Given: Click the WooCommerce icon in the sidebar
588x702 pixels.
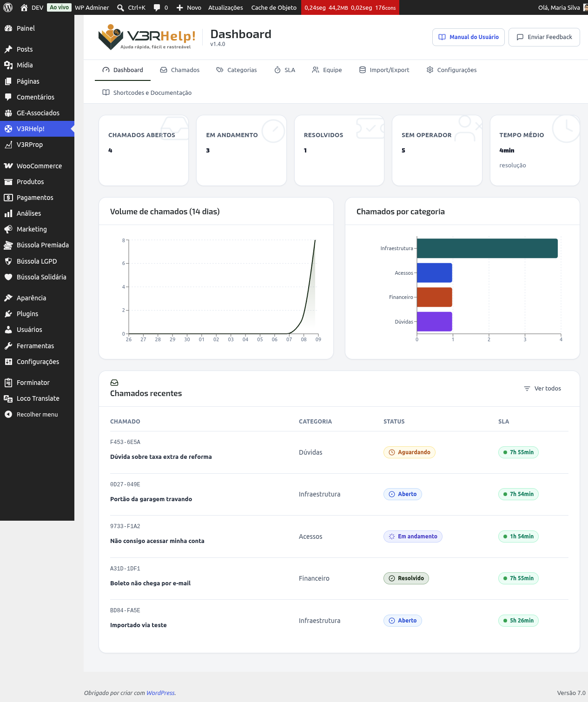Looking at the screenshot, I should pyautogui.click(x=8, y=166).
